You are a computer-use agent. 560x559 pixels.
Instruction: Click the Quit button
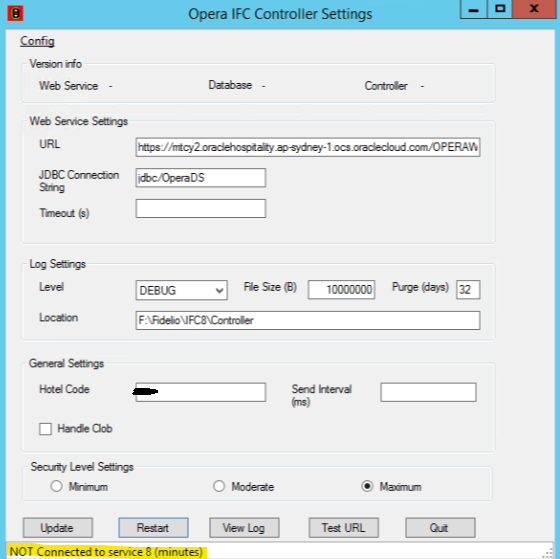[x=440, y=528]
